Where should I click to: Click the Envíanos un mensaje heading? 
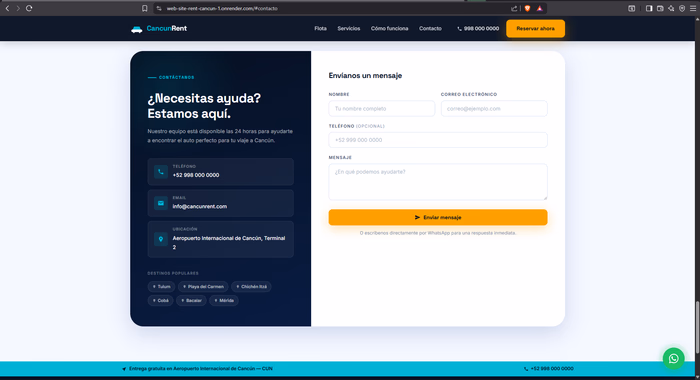[x=365, y=75]
